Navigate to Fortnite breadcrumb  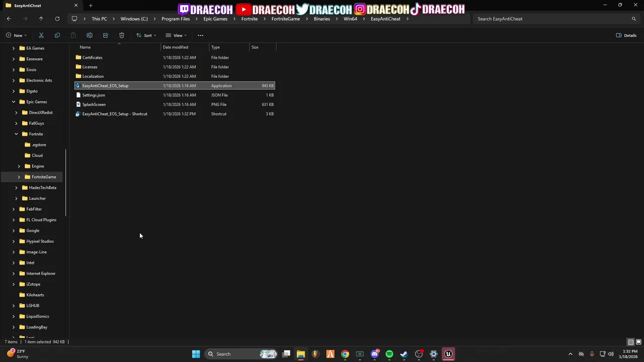249,19
